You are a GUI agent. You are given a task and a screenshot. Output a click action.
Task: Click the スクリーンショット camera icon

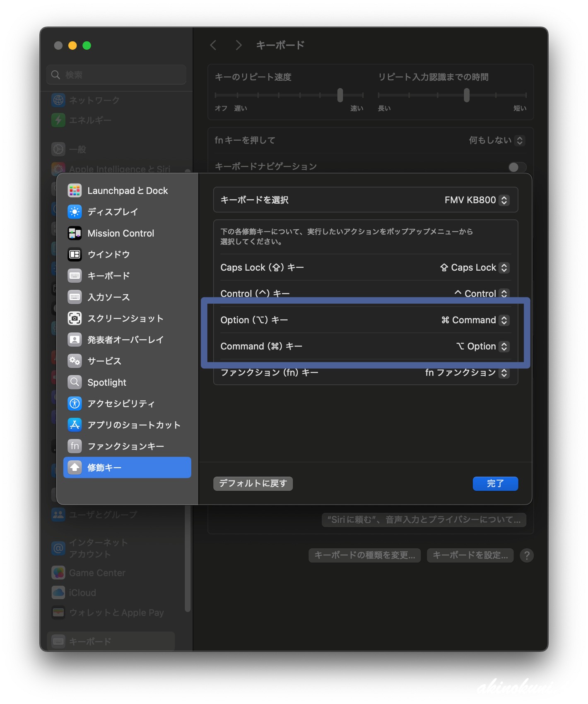(75, 318)
